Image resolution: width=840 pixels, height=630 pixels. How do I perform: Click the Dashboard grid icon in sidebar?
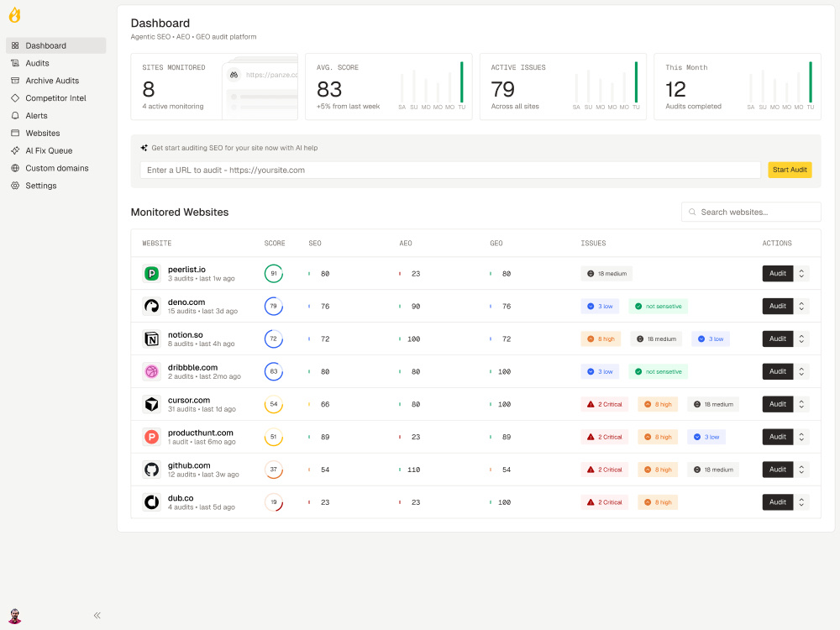point(15,45)
